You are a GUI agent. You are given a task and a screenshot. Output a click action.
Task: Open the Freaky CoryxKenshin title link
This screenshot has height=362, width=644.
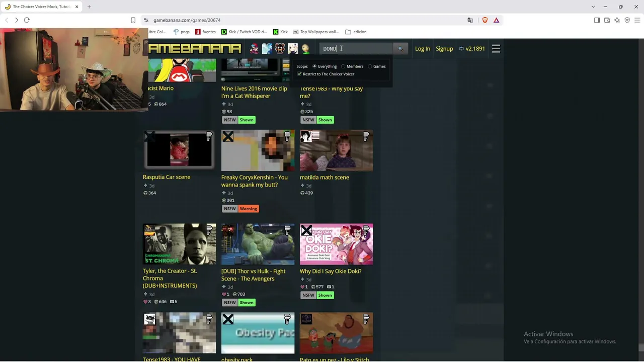coord(255,181)
